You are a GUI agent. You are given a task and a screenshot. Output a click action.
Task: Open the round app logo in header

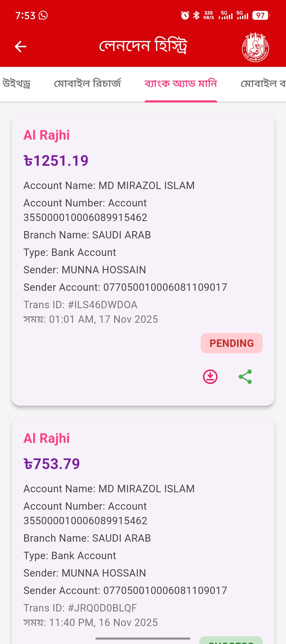256,47
